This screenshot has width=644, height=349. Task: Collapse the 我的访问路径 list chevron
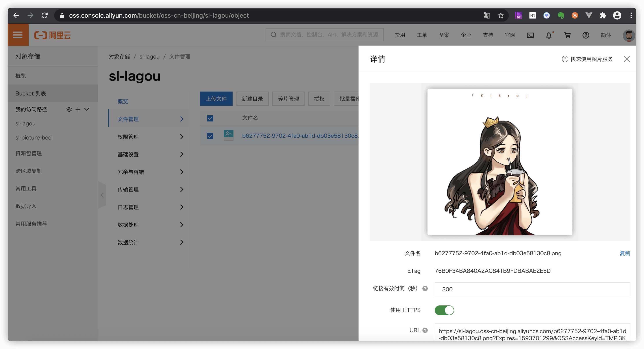coord(87,109)
